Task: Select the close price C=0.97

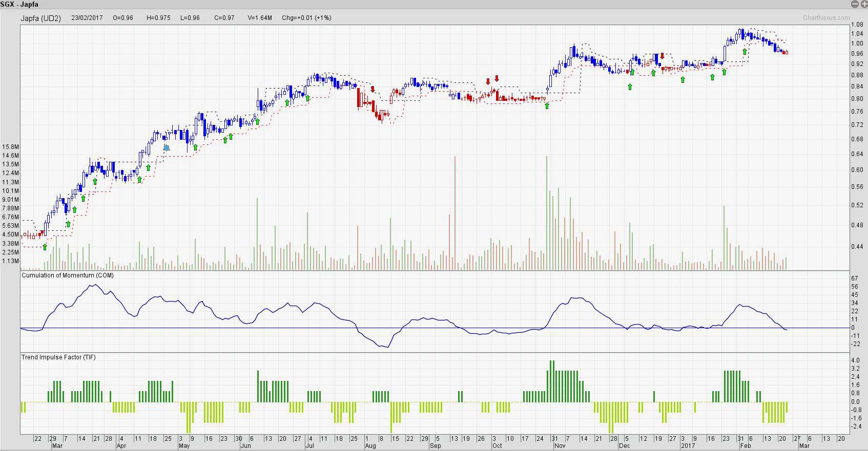Action: click(x=224, y=17)
